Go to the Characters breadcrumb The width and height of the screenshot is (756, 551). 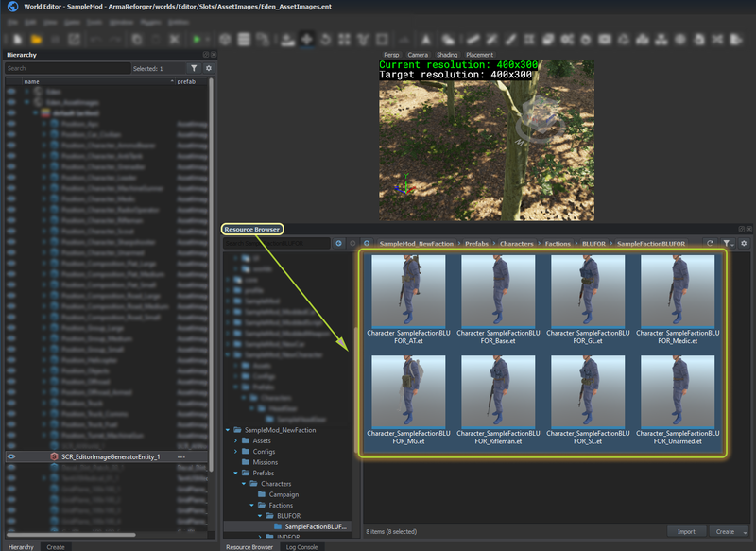[x=516, y=244]
